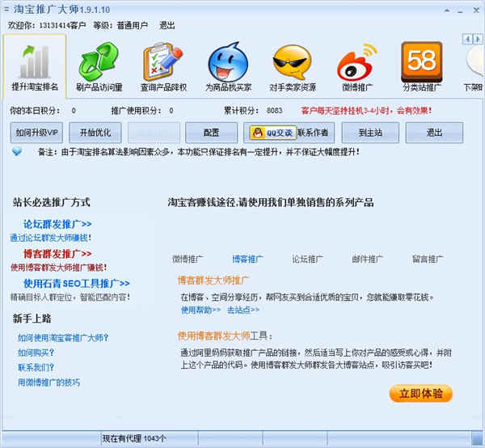Open 使用石青SEO工具推广>> link
This screenshot has height=448, width=485.
(x=77, y=283)
